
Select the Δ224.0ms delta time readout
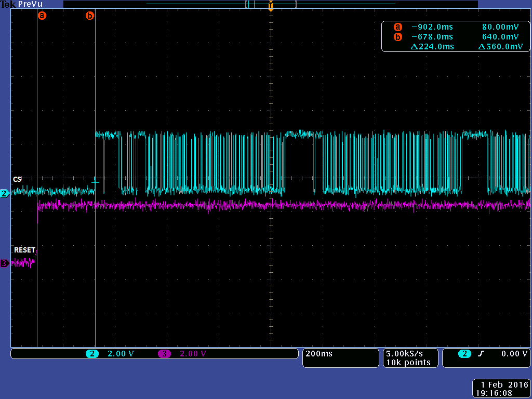[432, 46]
